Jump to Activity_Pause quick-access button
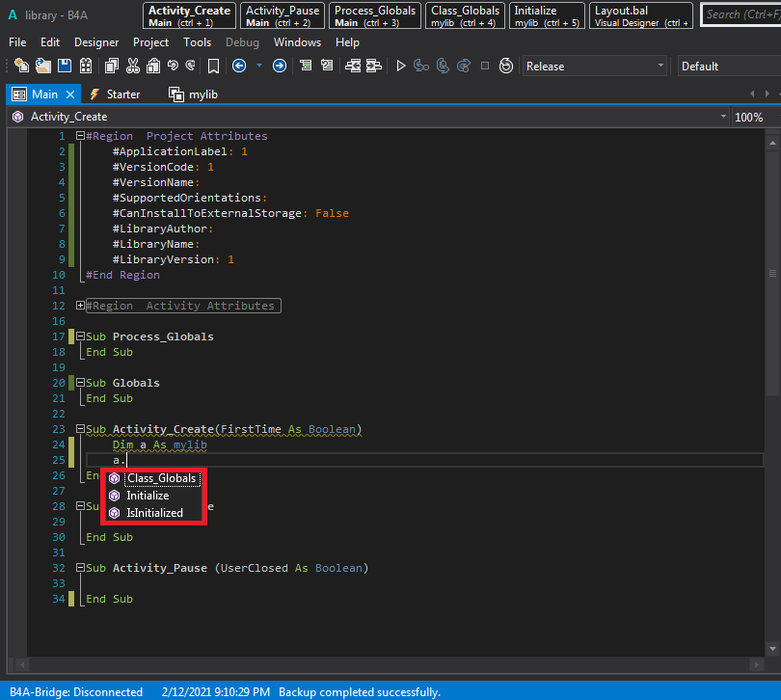Screen dimensions: 781x700 [x=281, y=15]
